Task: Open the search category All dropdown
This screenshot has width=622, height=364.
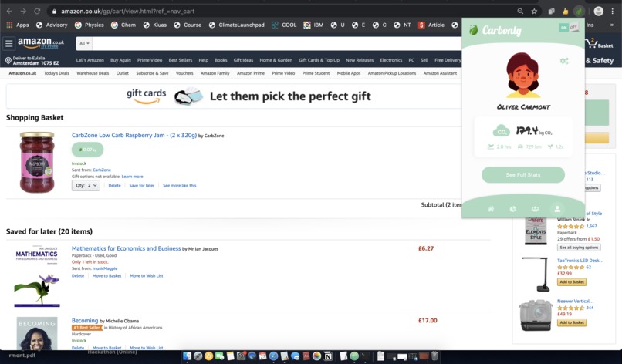Action: pyautogui.click(x=84, y=43)
